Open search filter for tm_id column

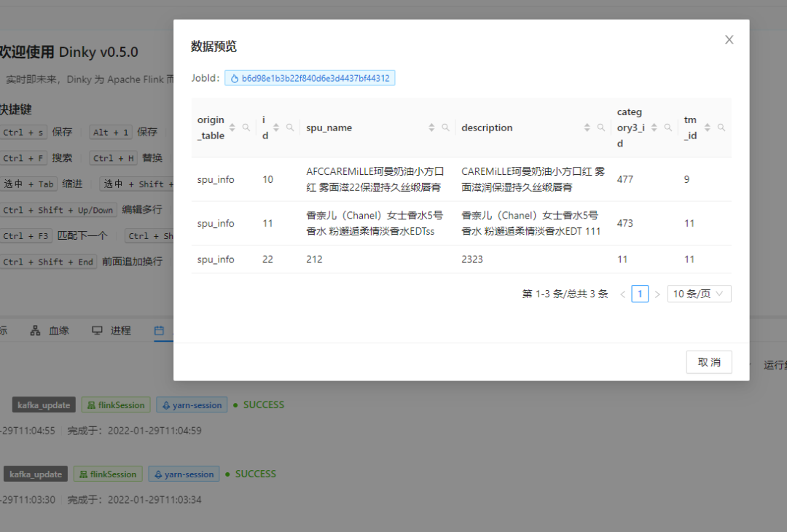click(721, 128)
